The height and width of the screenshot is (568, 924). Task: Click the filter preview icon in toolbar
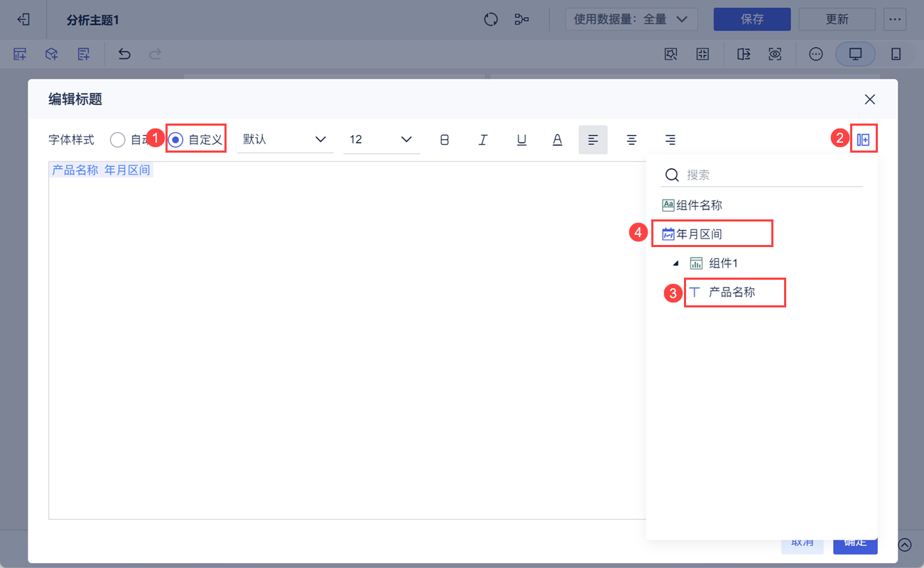[x=670, y=54]
